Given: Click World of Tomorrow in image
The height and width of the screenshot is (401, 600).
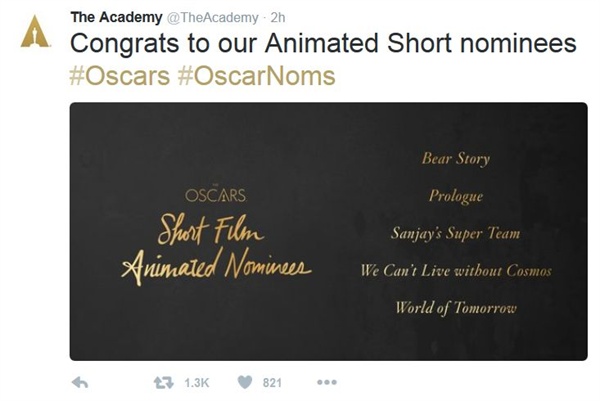Looking at the screenshot, I should tap(456, 308).
